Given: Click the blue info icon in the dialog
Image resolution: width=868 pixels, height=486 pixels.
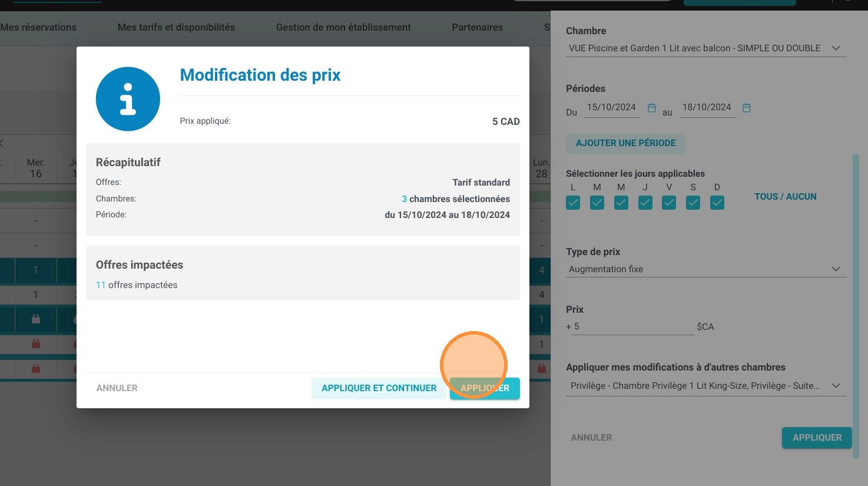Looking at the screenshot, I should coord(128,99).
